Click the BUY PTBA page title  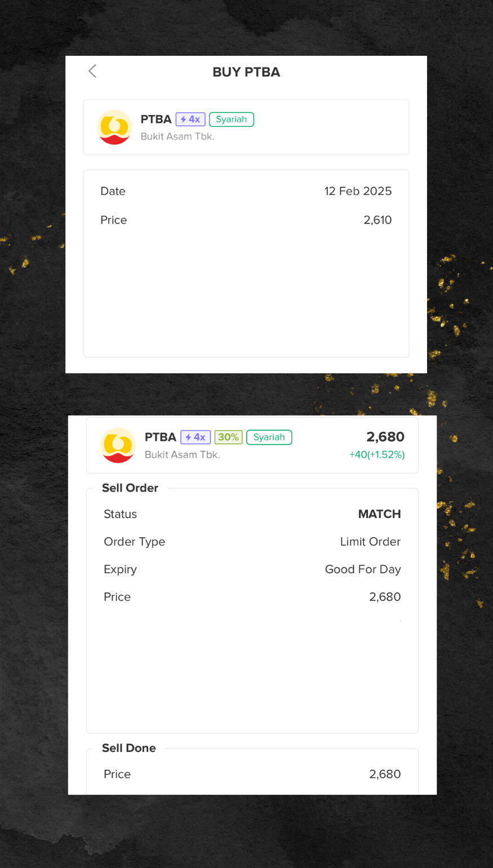click(x=246, y=72)
